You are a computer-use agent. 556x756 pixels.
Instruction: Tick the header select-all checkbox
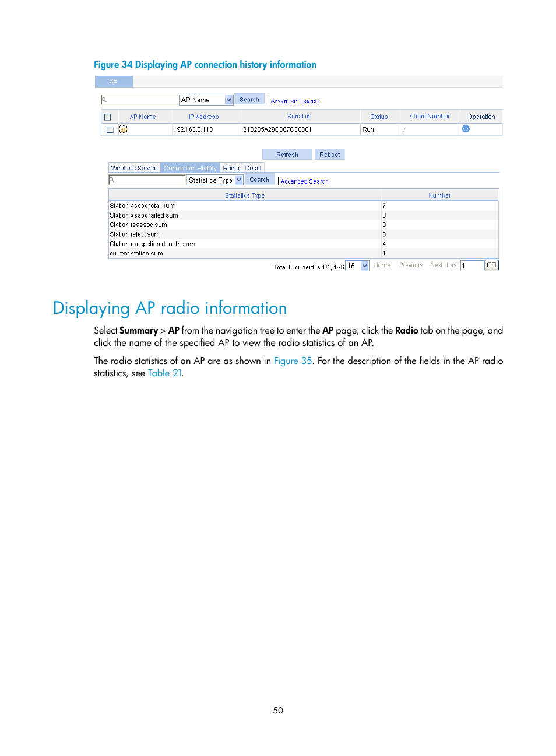[x=107, y=117]
